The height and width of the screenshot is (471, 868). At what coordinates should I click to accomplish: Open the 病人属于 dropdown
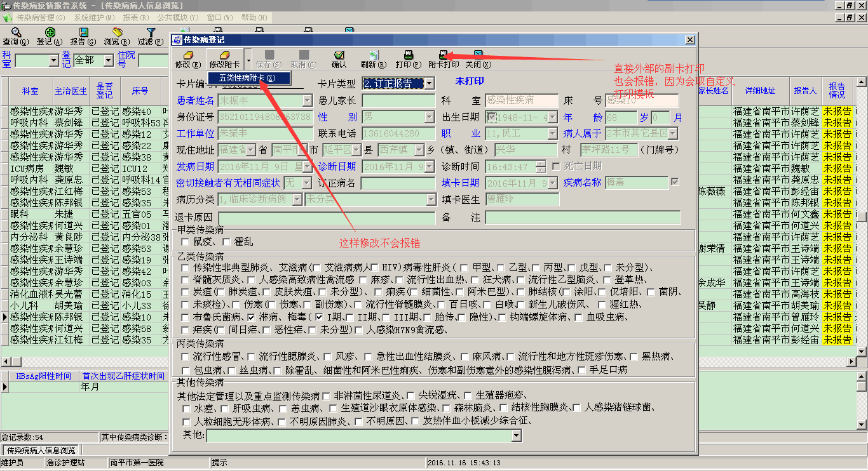(673, 133)
